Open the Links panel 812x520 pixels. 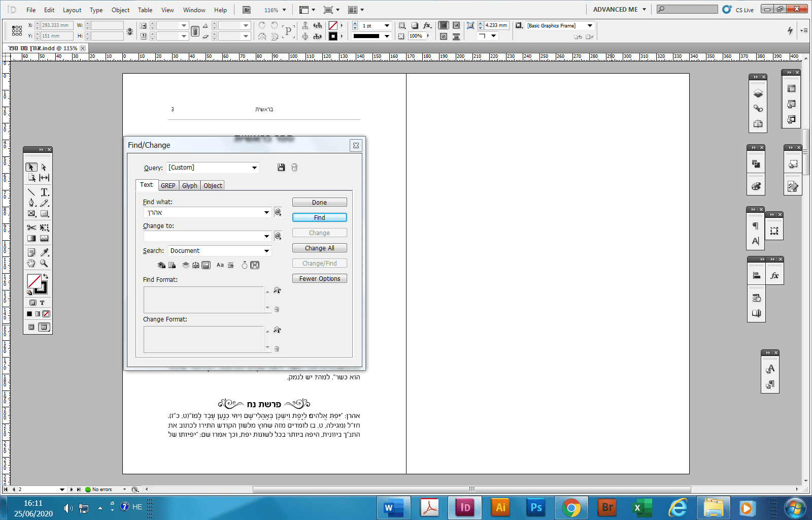pos(758,109)
